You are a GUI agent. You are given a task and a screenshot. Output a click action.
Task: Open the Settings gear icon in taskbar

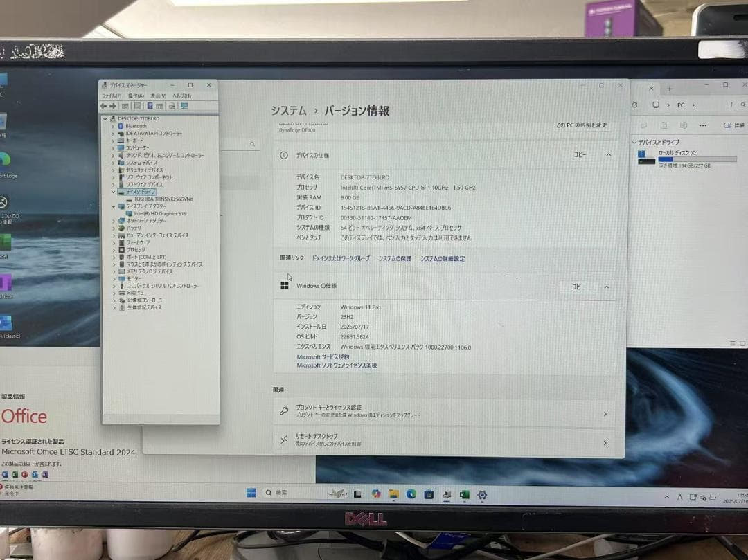(482, 494)
